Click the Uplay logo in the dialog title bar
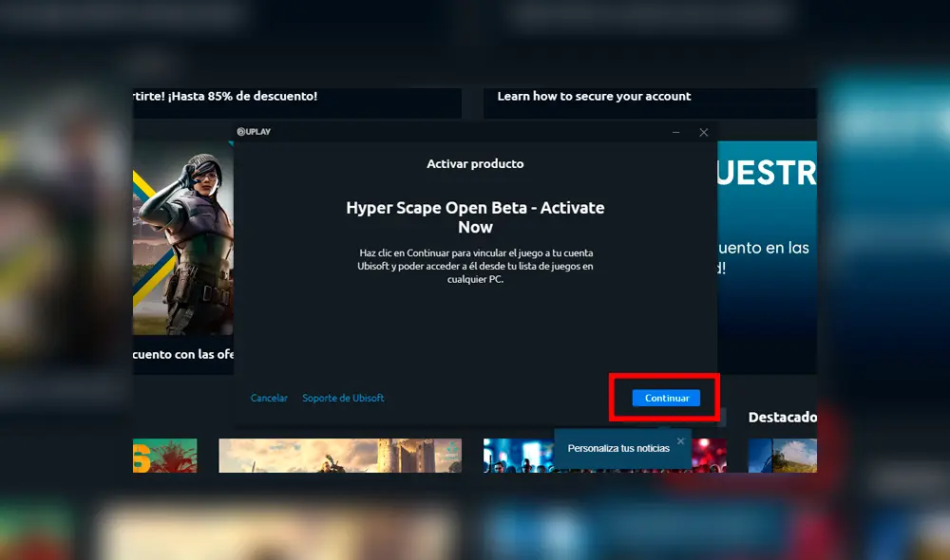The height and width of the screenshot is (560, 950). 254,132
